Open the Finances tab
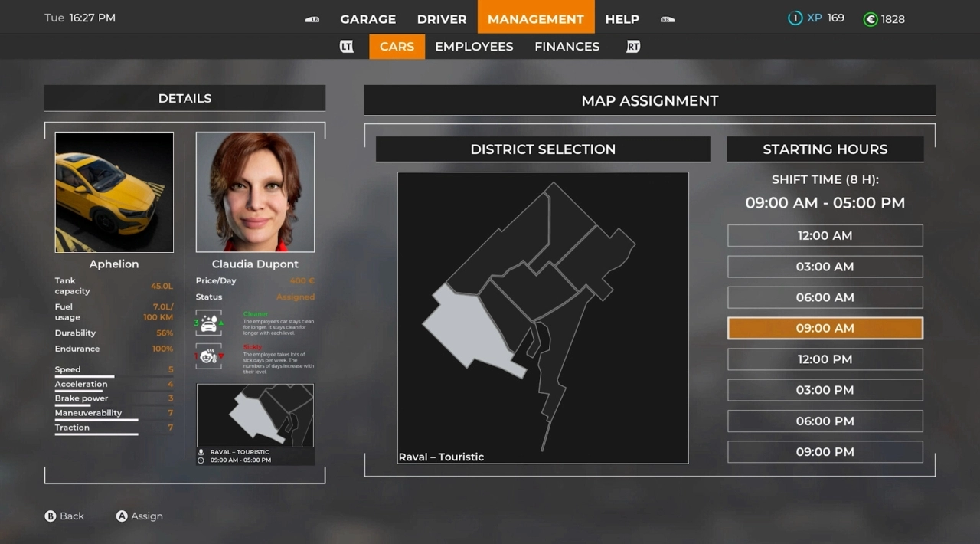Viewport: 980px width, 544px height. tap(567, 47)
